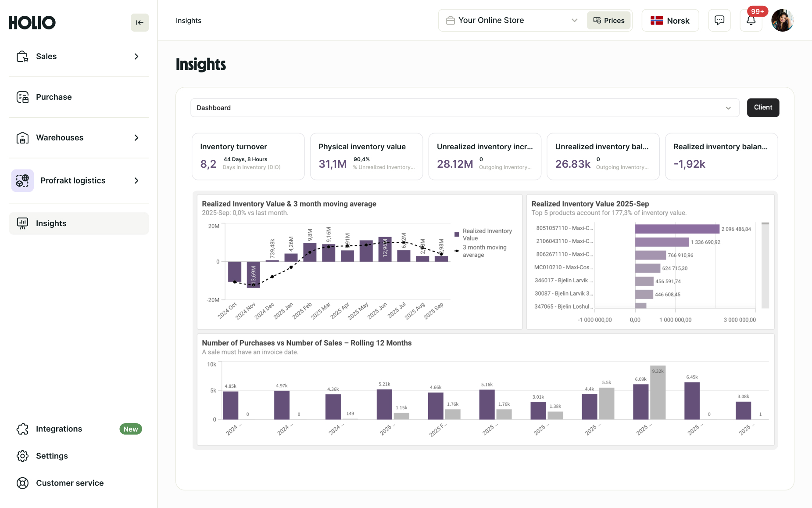
Task: Click the Profrakt logistics globe icon
Action: tap(22, 180)
